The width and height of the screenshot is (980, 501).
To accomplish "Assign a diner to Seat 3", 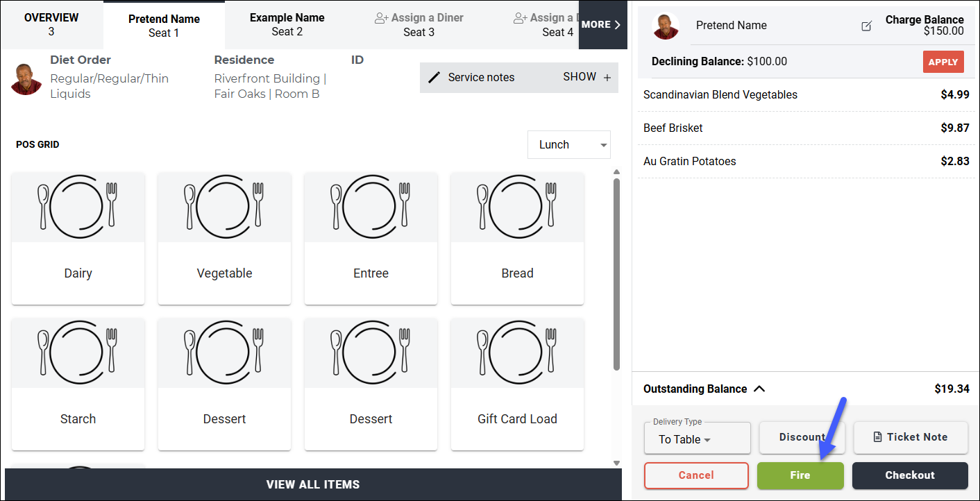I will point(419,24).
